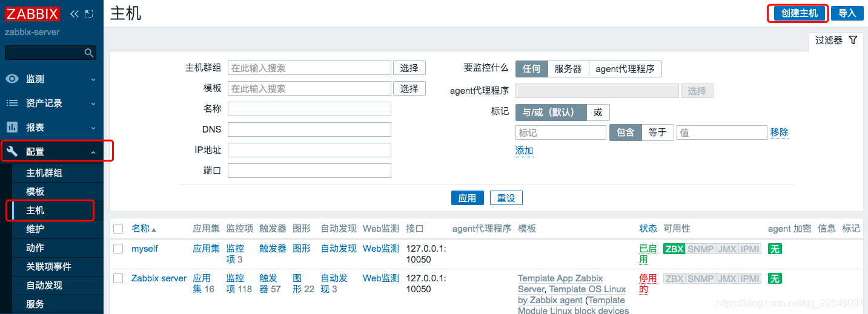Viewport: 868px width, 314px height.
Task: Click 选择 next to 模板 field
Action: (409, 88)
